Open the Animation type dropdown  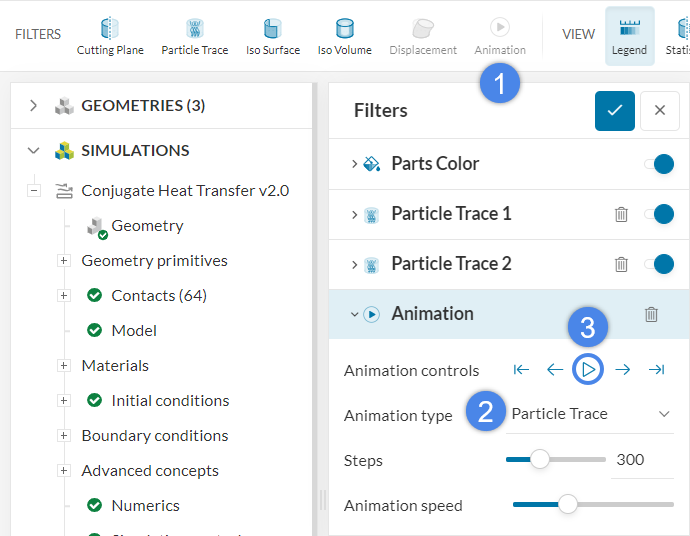pos(590,414)
